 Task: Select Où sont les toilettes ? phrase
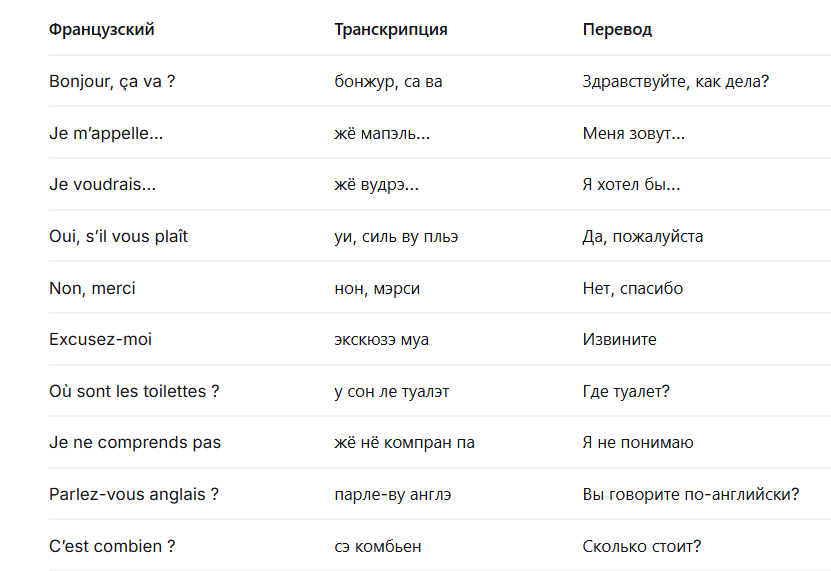134,391
